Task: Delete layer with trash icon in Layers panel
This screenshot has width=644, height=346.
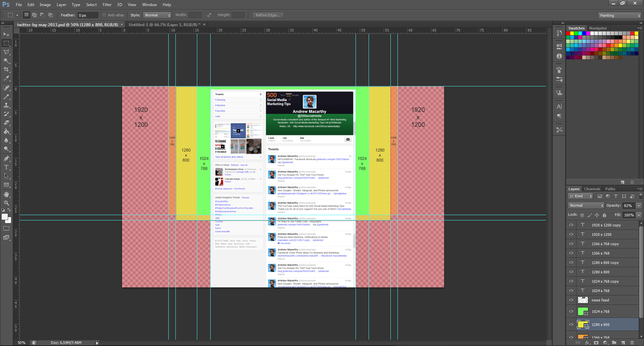Action: coord(632,343)
